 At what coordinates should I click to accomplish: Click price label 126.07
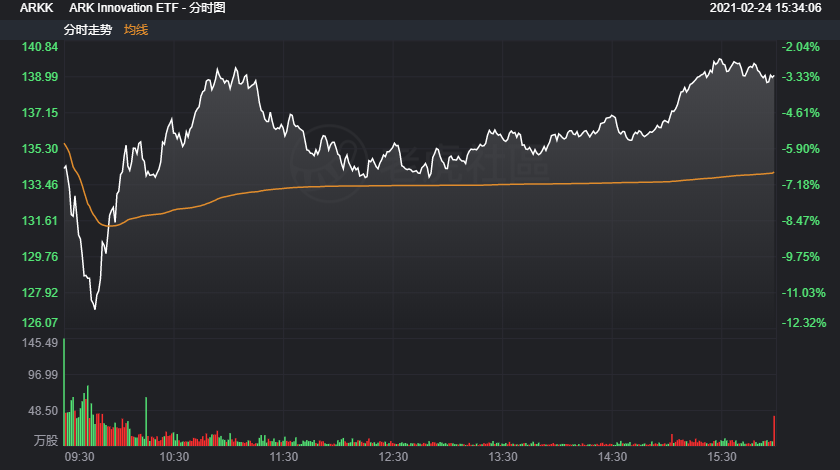(40, 322)
